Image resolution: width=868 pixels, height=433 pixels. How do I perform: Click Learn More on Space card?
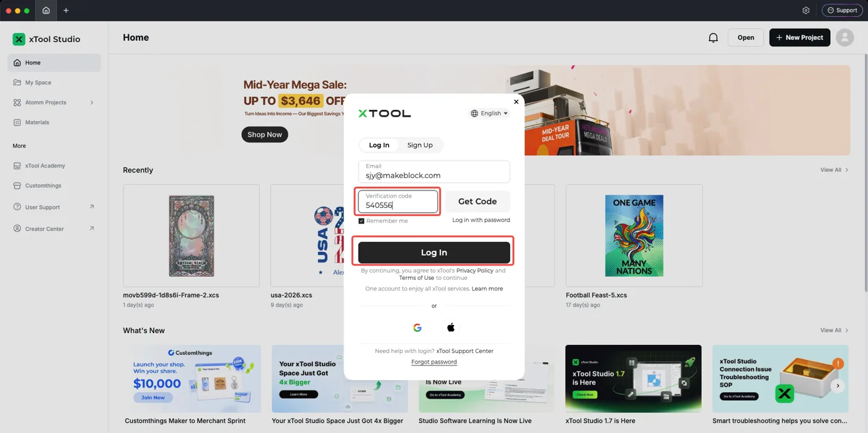[298, 395]
